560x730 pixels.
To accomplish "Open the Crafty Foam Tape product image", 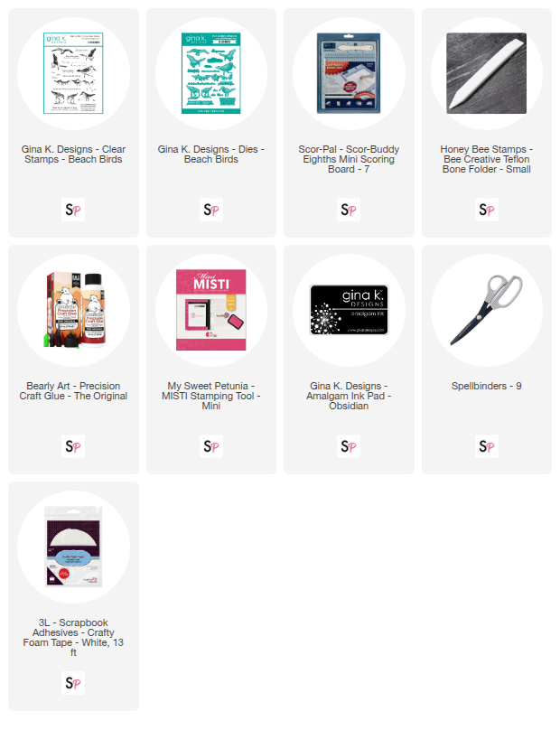I will point(73,547).
